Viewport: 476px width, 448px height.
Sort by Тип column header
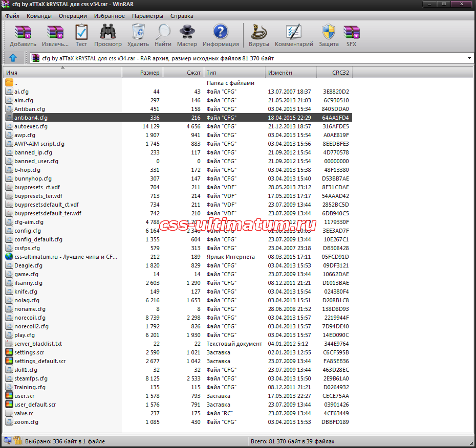click(234, 73)
